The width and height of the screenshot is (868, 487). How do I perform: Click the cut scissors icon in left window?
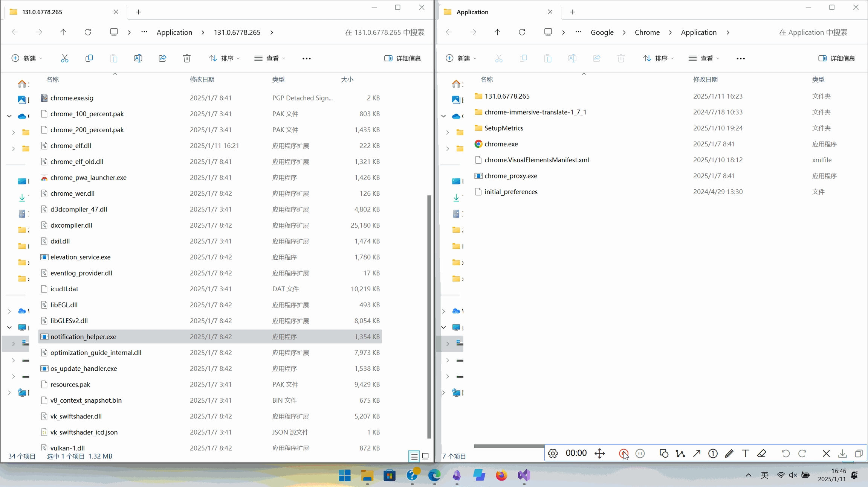[x=64, y=58]
